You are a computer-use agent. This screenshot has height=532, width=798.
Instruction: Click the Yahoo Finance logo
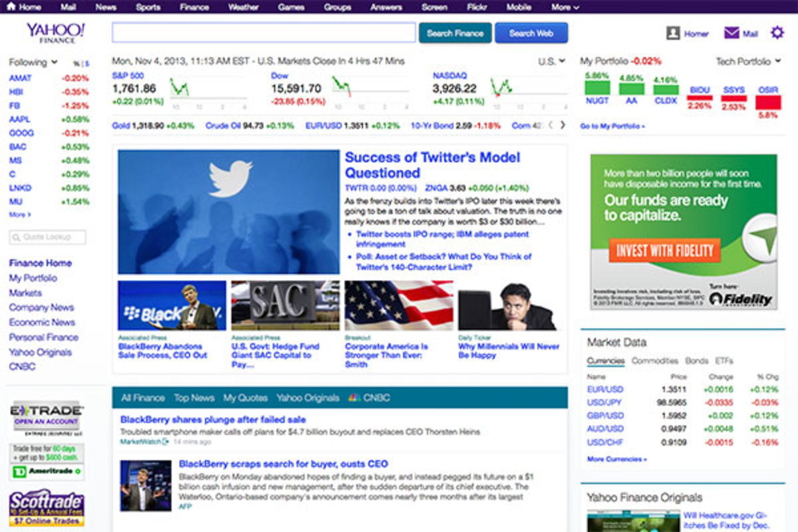point(55,33)
